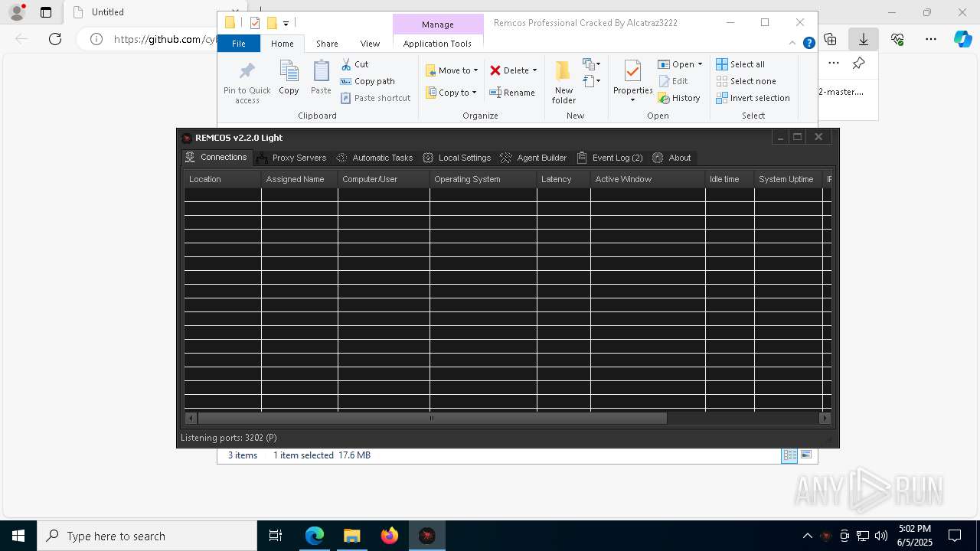980x551 pixels.
Task: Open browser downloads icon
Action: [864, 39]
